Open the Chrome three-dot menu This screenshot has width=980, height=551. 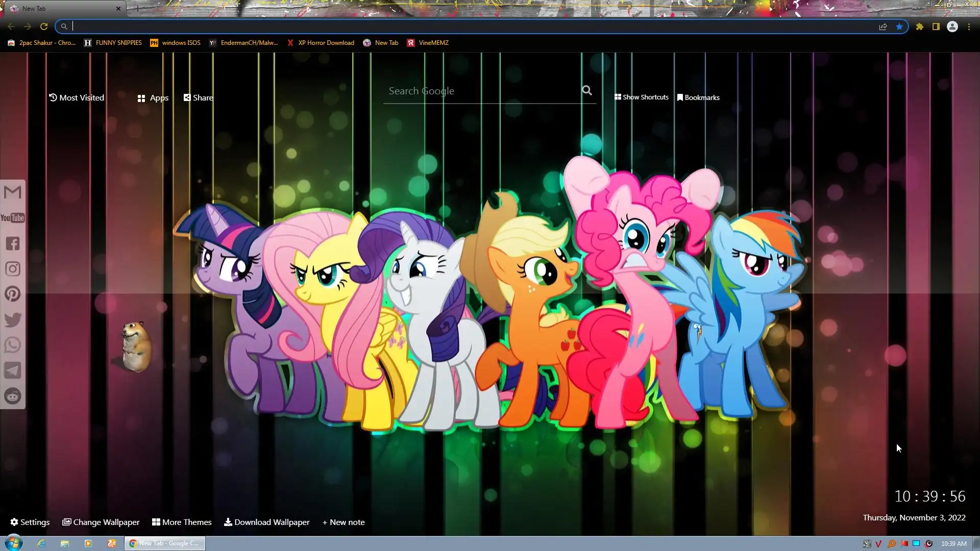[x=969, y=27]
